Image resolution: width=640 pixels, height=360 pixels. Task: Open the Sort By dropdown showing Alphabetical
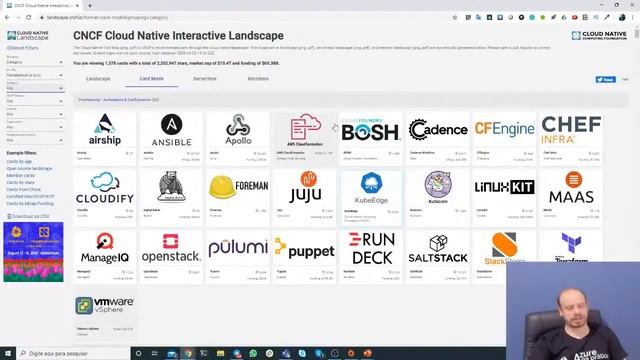(x=35, y=75)
